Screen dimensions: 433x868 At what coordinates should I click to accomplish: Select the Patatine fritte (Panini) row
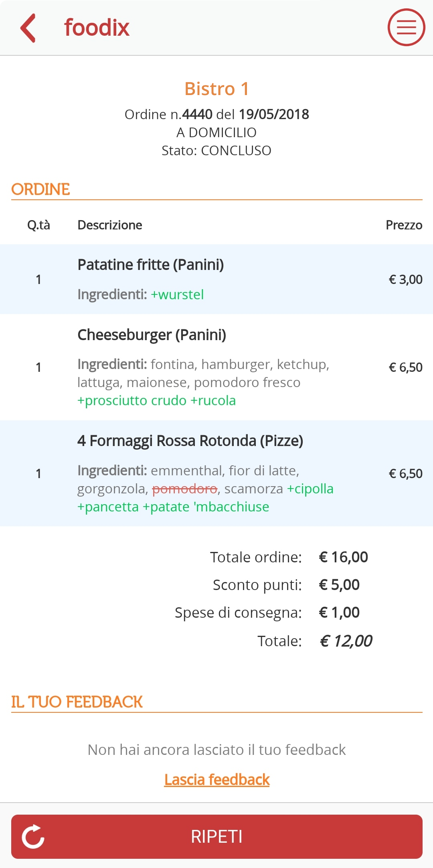216,279
